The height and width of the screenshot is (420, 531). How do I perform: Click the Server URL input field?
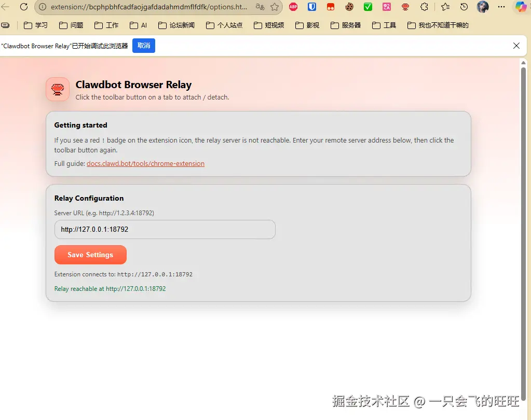coord(165,230)
